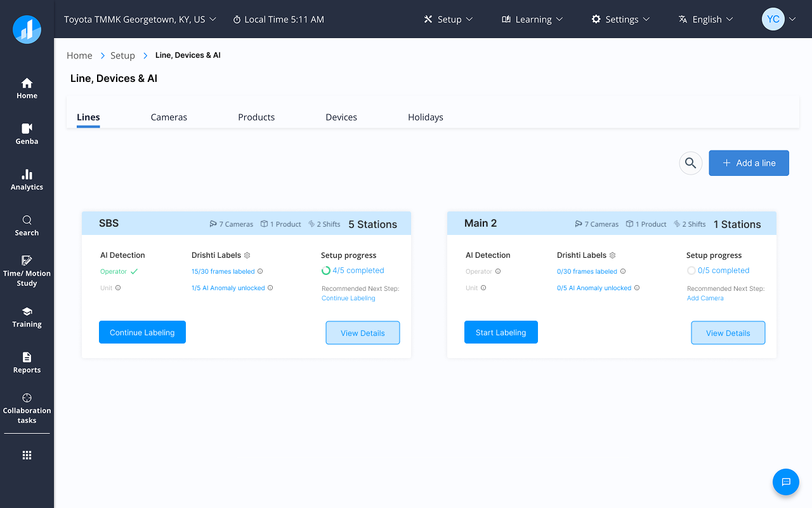Switch to the Holidays tab

coord(426,117)
